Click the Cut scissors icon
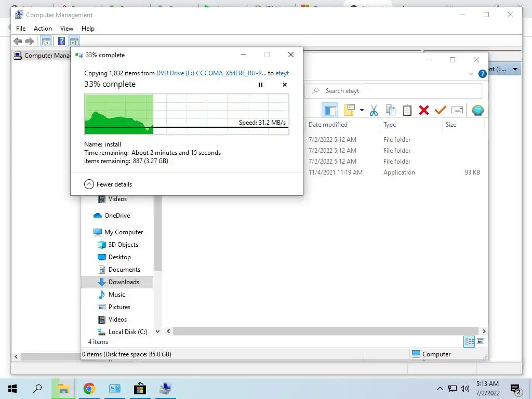Viewport: 532px width, 399px height. point(374,110)
